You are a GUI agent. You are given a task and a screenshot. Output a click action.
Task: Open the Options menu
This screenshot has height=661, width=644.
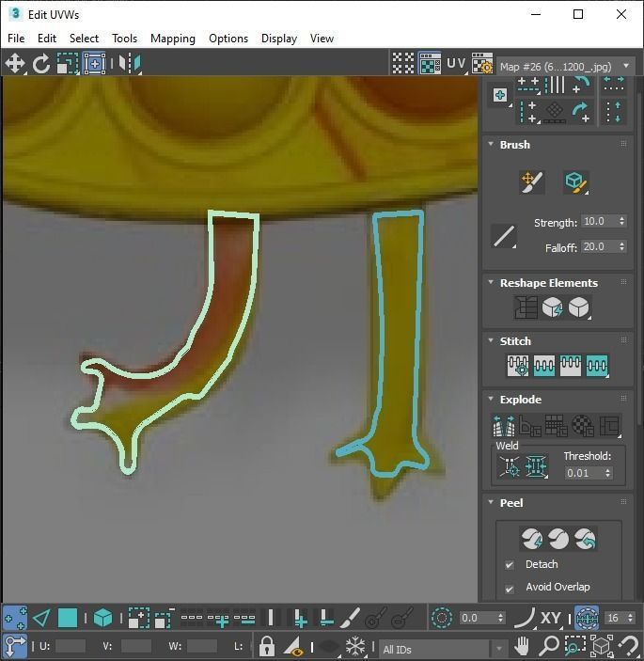point(228,39)
